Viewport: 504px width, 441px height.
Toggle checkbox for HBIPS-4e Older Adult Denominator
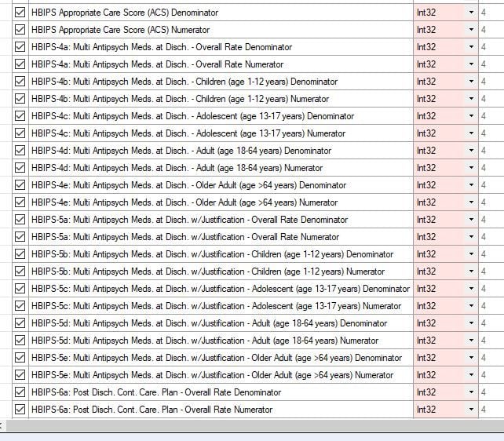20,185
